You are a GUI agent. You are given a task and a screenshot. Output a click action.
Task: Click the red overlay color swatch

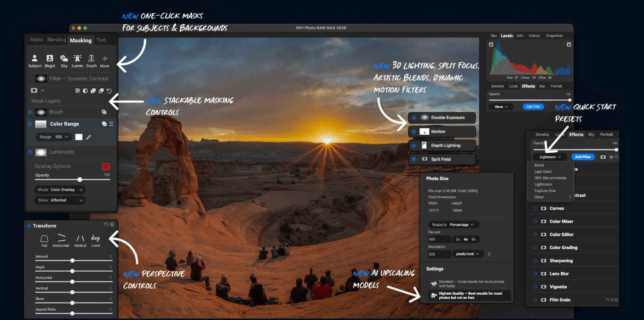[x=106, y=166]
